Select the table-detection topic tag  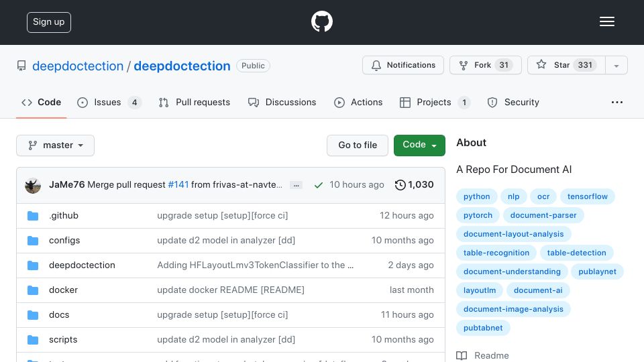[x=577, y=253]
